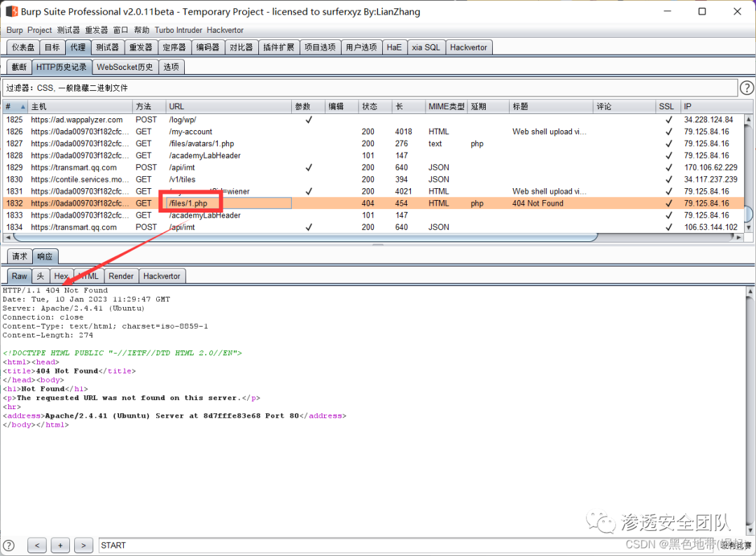The width and height of the screenshot is (756, 556).
Task: Open the Burp menu
Action: [x=15, y=30]
